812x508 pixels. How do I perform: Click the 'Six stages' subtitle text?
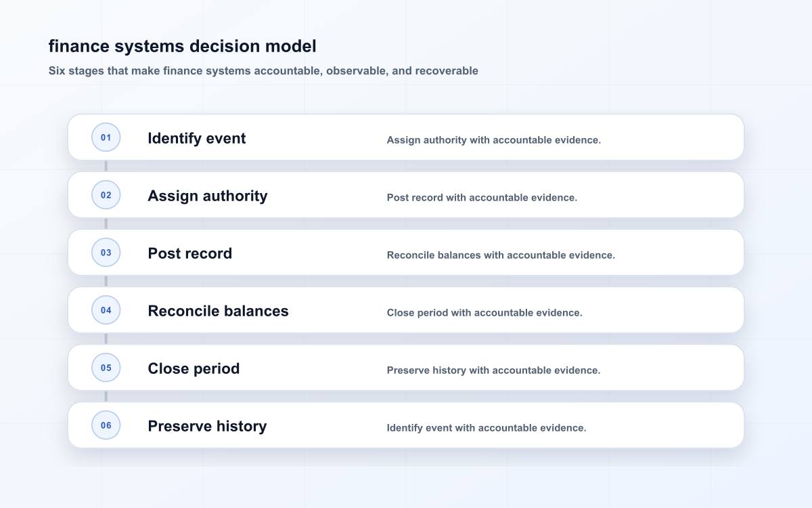coord(263,70)
